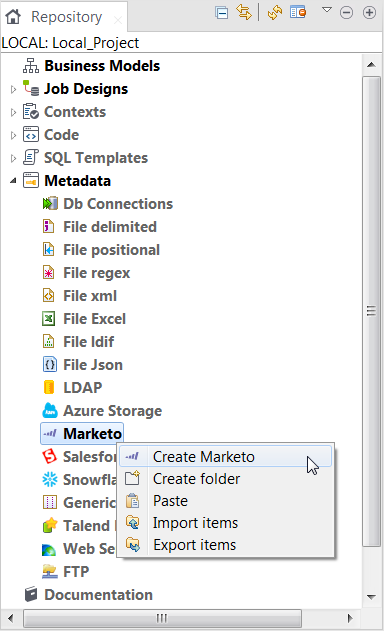Click the Repository home icon
384x631 pixels.
[13, 16]
